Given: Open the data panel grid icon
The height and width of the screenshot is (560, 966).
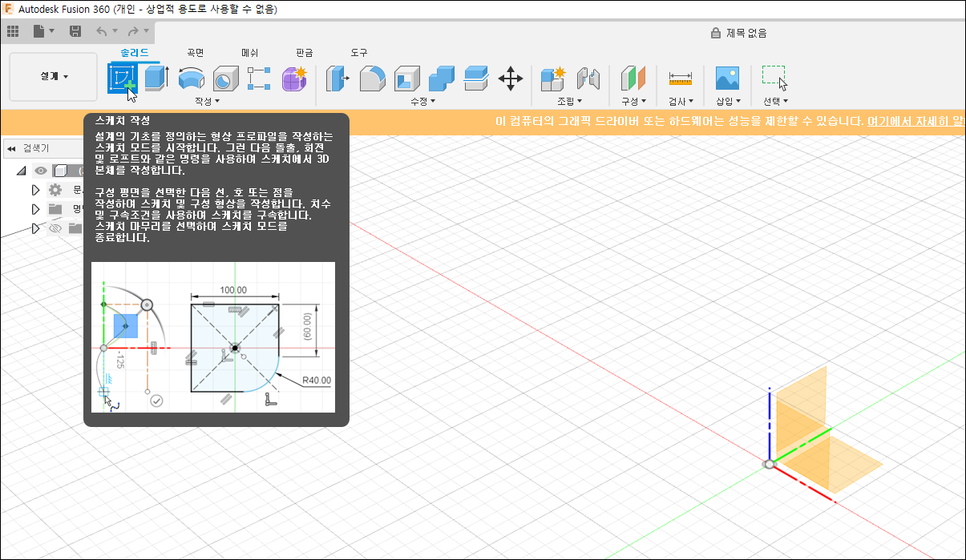Looking at the screenshot, I should (x=13, y=31).
